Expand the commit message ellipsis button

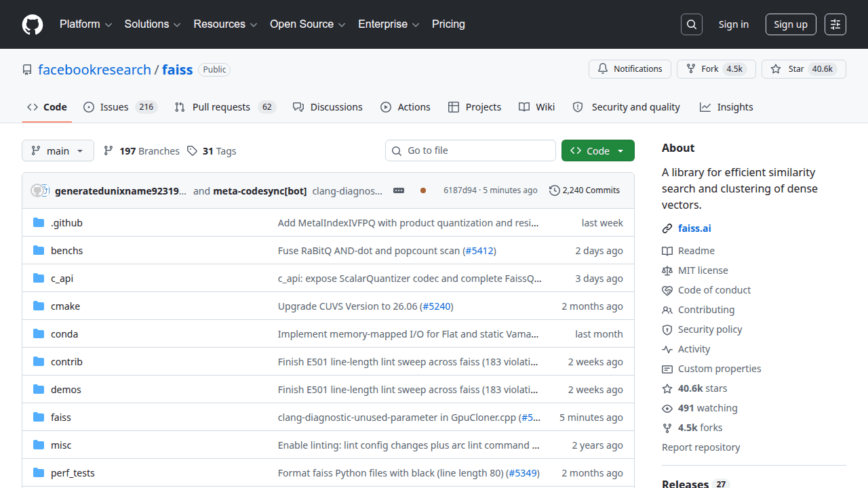[399, 190]
